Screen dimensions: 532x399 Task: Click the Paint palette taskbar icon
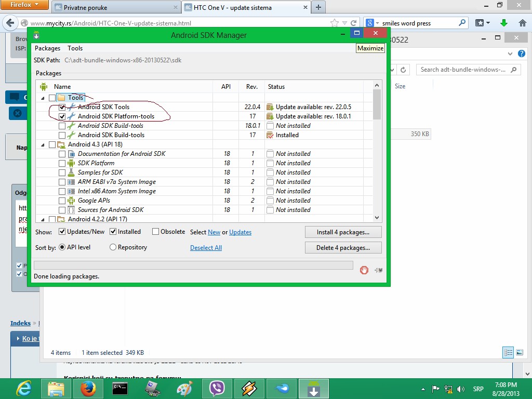(184, 389)
